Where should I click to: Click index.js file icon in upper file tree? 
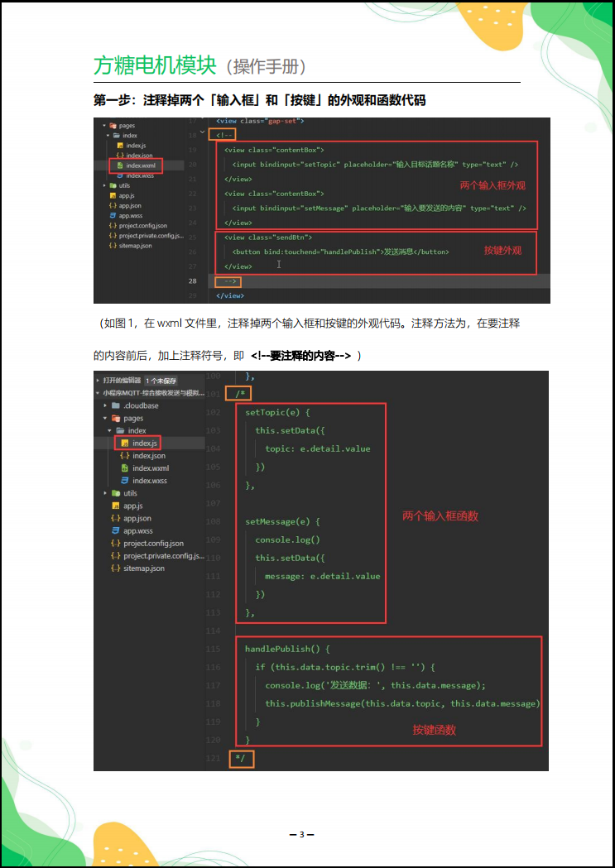point(120,146)
